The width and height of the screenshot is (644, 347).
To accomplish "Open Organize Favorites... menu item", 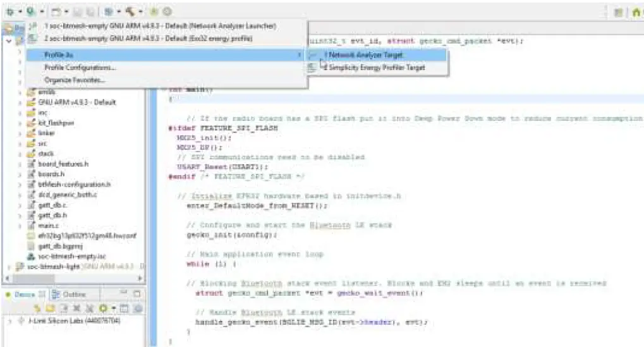I will (x=167, y=80).
